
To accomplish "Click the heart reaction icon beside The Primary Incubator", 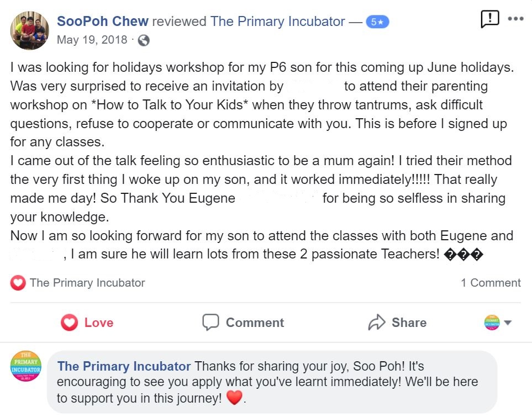I will [x=18, y=283].
